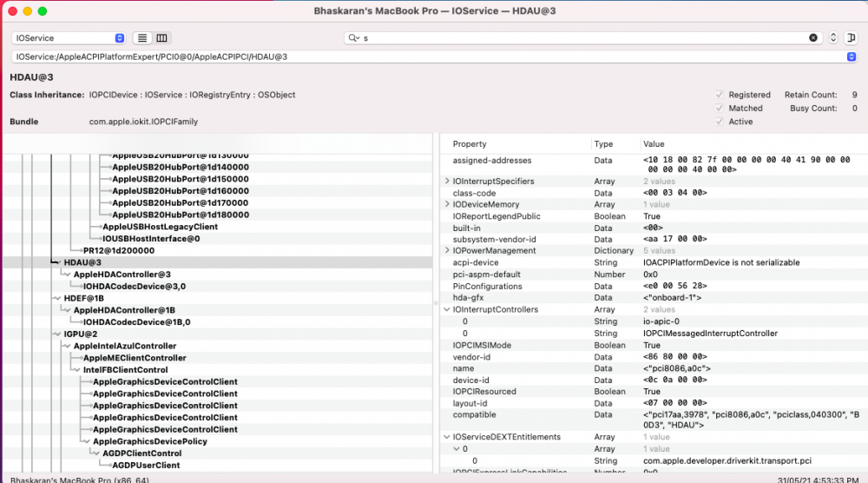
Task: Select the acpi-device property row
Action: point(654,262)
